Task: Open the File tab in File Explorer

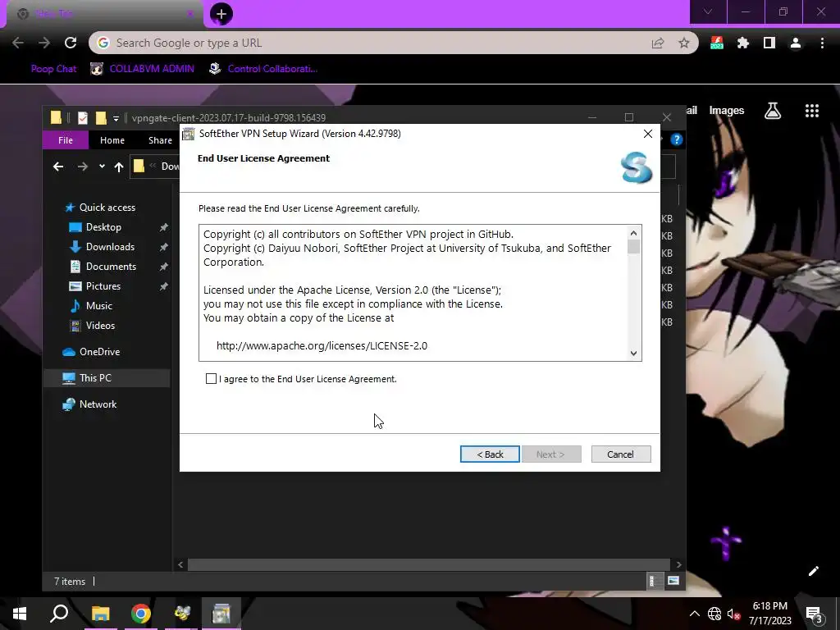Action: pyautogui.click(x=66, y=140)
